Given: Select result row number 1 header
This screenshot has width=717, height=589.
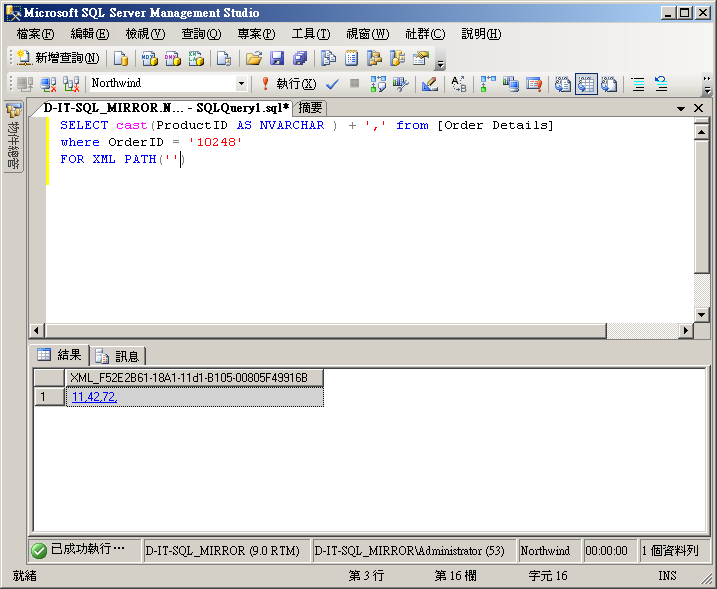Looking at the screenshot, I should 49,396.
